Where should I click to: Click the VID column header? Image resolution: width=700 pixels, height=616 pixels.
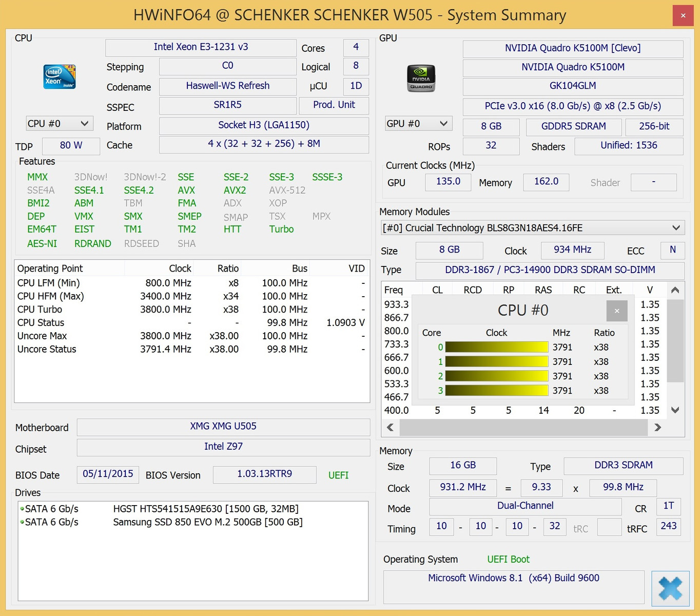[x=340, y=268]
